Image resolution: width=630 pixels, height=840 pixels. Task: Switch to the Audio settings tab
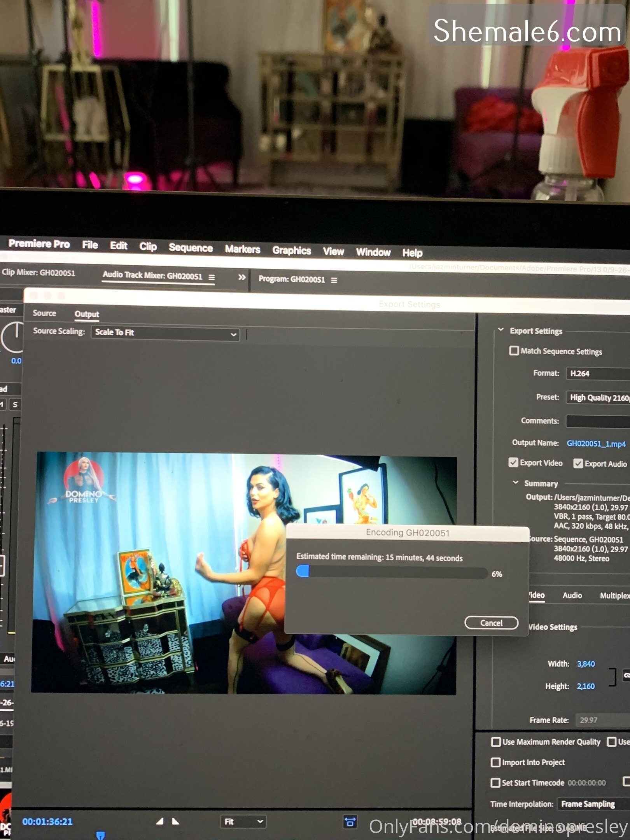click(x=572, y=595)
